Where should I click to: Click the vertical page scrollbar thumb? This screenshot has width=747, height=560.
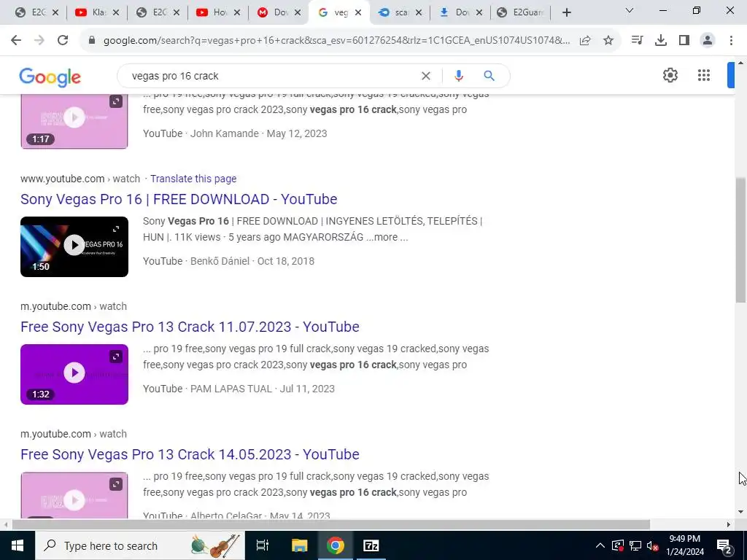740,241
